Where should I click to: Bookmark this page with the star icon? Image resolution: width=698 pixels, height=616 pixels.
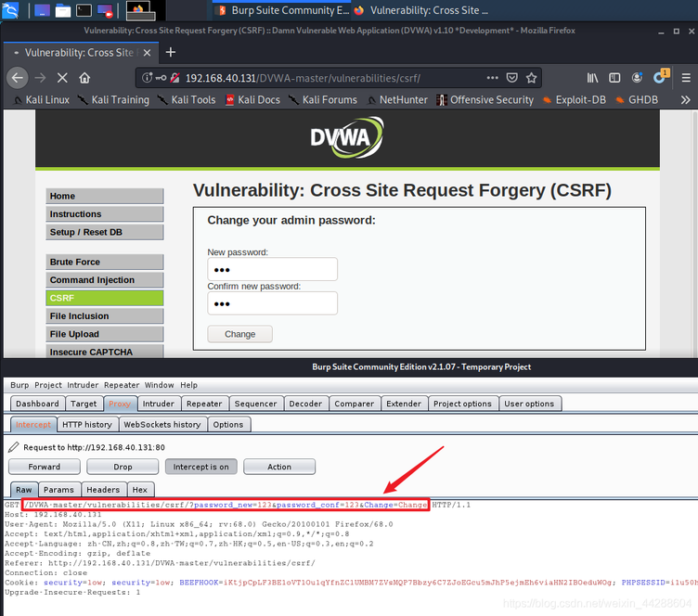pos(531,78)
